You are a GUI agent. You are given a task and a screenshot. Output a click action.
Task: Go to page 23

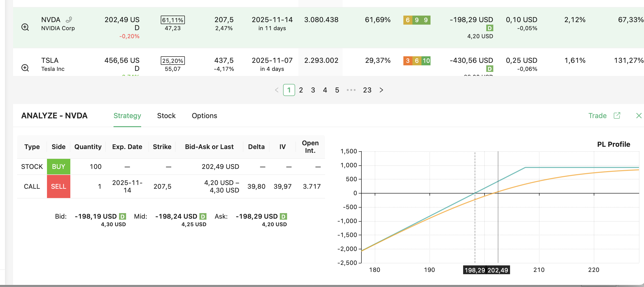(367, 90)
